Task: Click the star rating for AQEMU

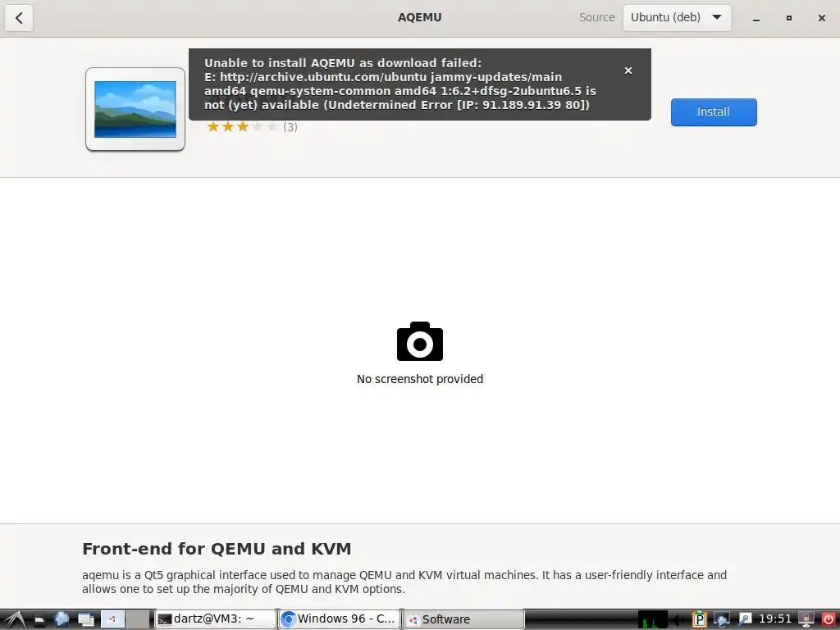Action: pos(242,127)
